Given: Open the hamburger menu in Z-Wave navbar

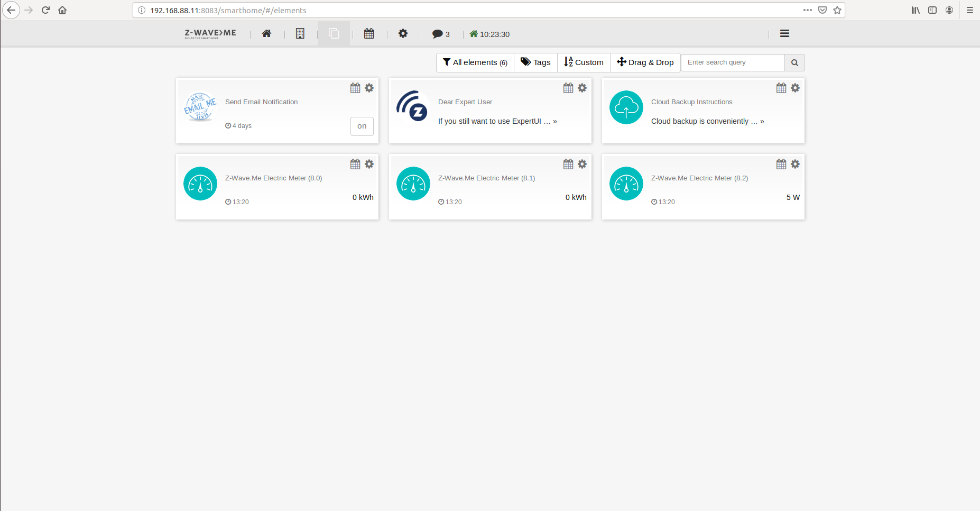Looking at the screenshot, I should click(x=784, y=34).
